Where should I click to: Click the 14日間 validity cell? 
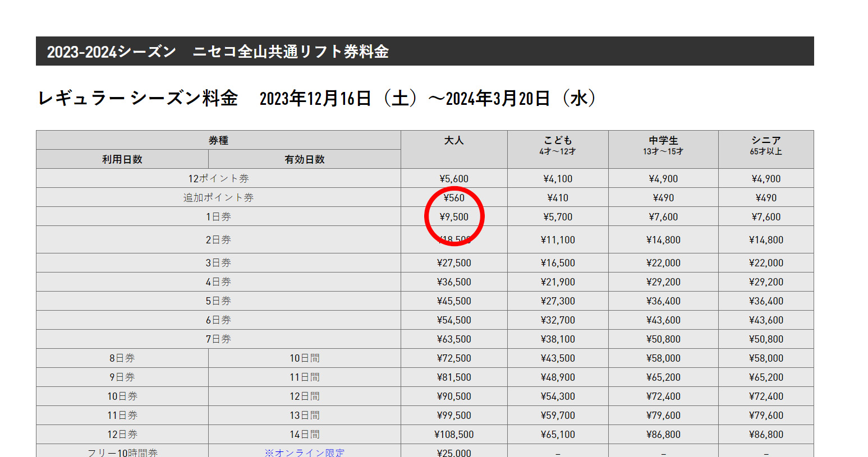pyautogui.click(x=305, y=434)
